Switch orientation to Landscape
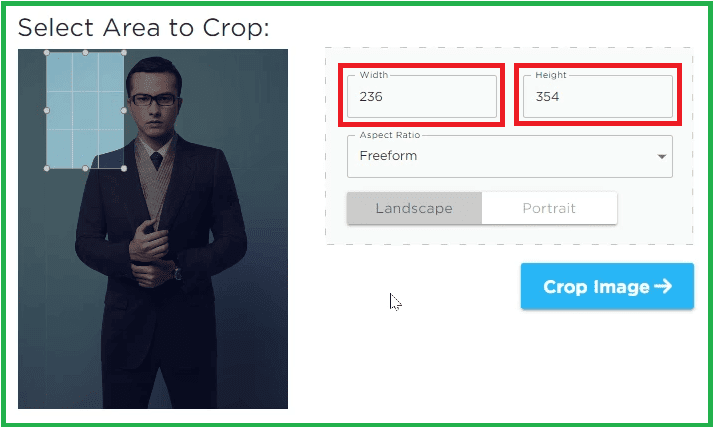713x427 pixels. pos(414,208)
